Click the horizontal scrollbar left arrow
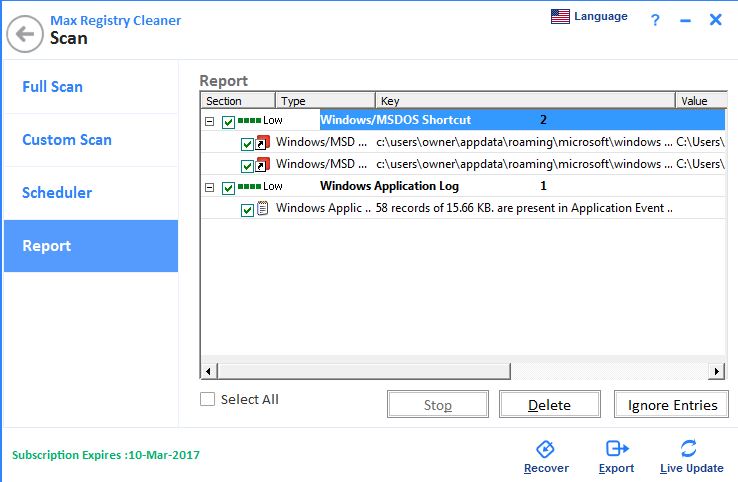Viewport: 738px width, 482px height. pos(209,371)
